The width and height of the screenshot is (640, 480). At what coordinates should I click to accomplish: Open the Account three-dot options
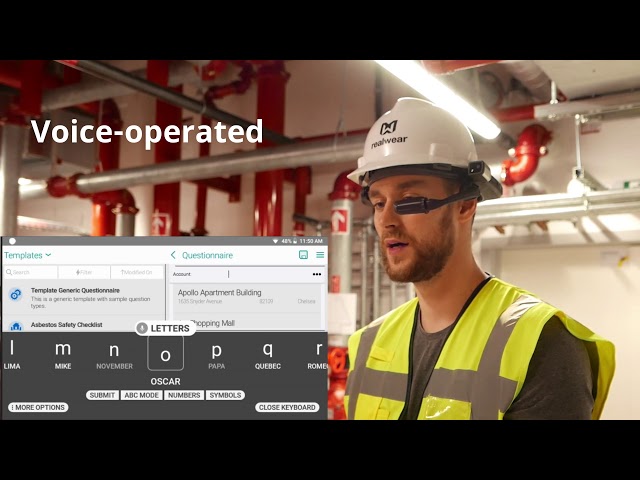(x=317, y=274)
